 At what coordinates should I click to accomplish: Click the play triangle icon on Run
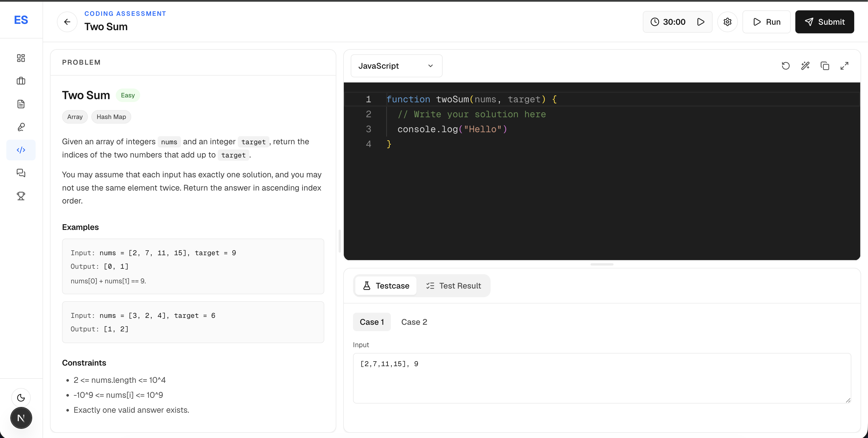click(757, 22)
